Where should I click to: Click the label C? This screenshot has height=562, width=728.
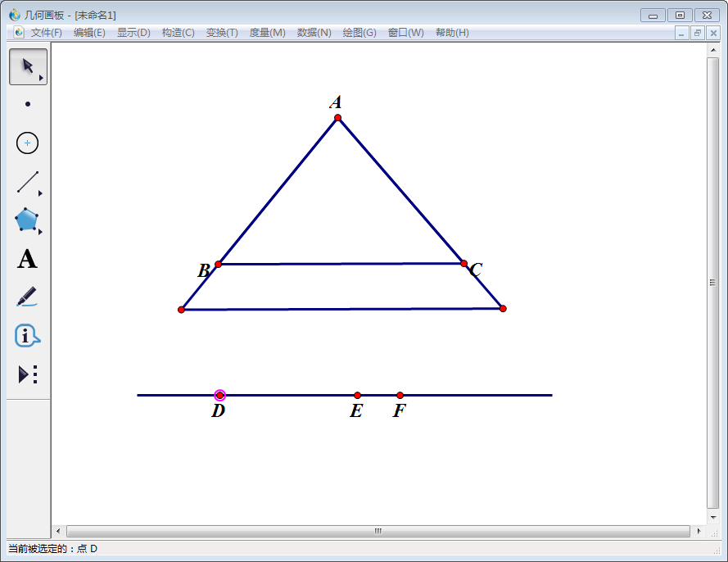[x=476, y=270]
